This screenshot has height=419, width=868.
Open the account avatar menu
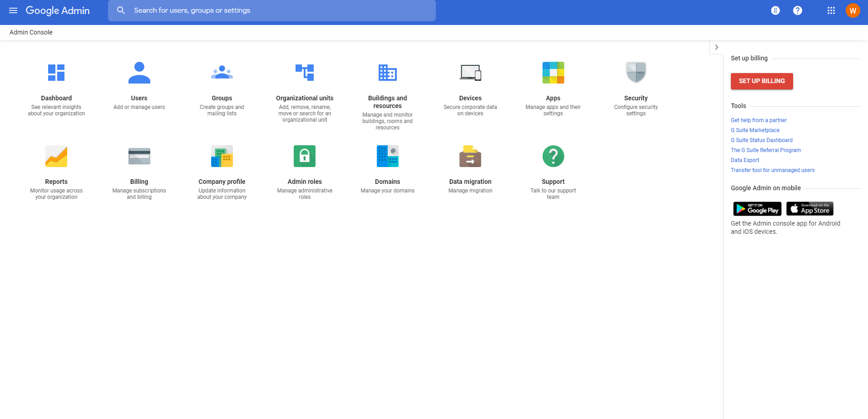pos(853,10)
